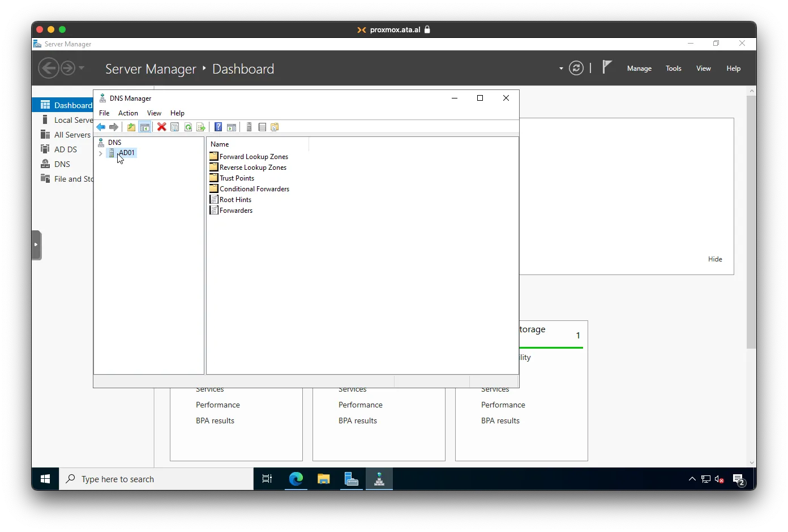Toggle the Show/Hide Console Tree toolbar button

click(x=145, y=127)
